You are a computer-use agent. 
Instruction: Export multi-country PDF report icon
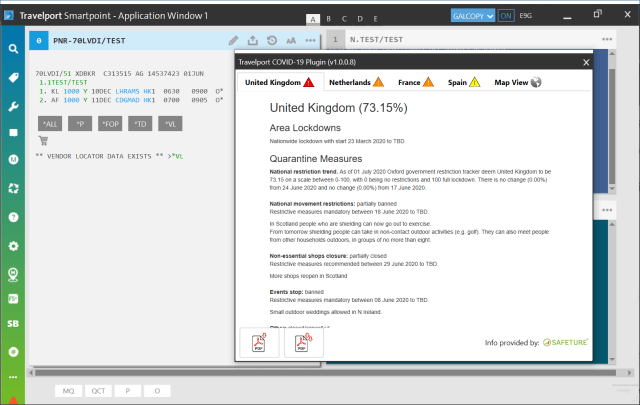tap(304, 343)
